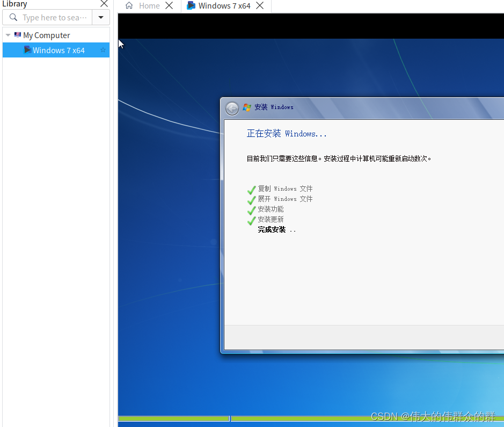Image resolution: width=504 pixels, height=427 pixels.
Task: Click the My Computer flag icon
Action: click(18, 35)
